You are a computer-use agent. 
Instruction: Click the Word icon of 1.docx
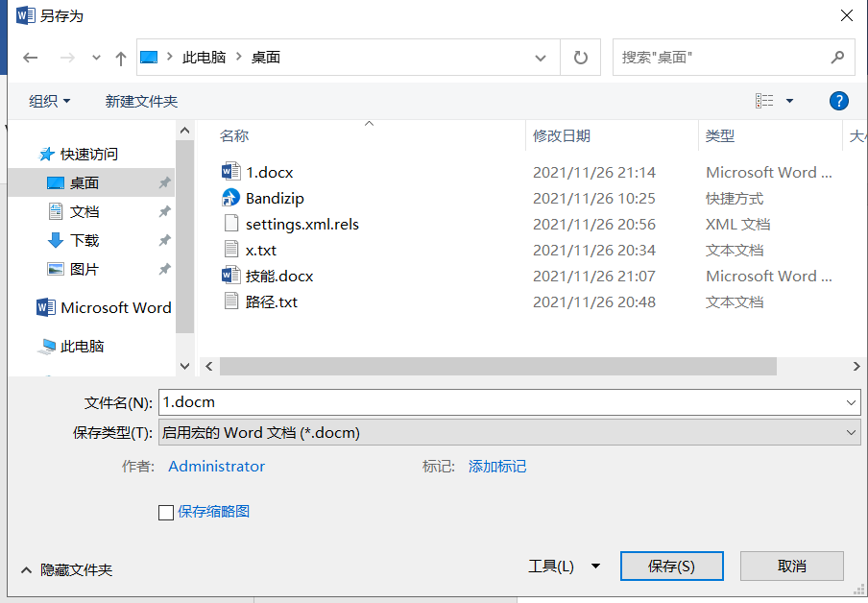click(230, 172)
